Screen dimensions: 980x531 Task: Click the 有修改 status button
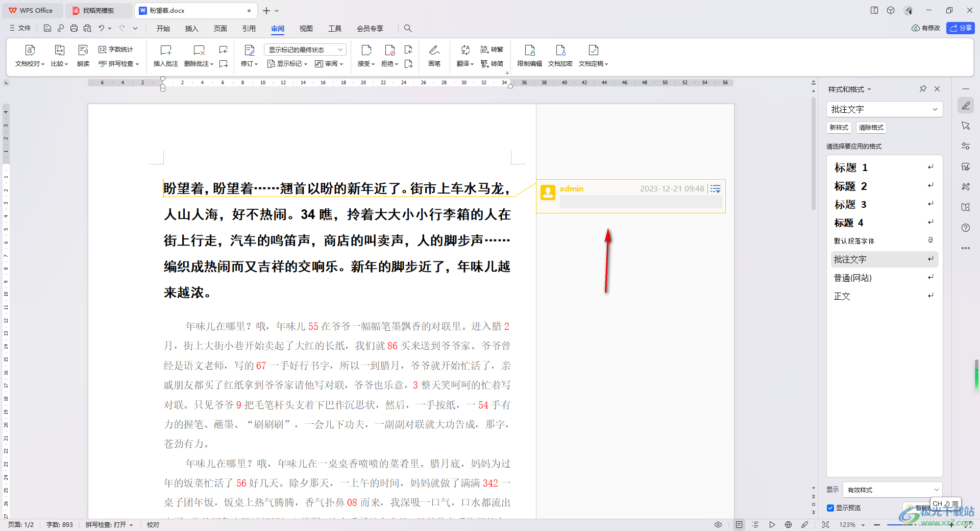926,28
